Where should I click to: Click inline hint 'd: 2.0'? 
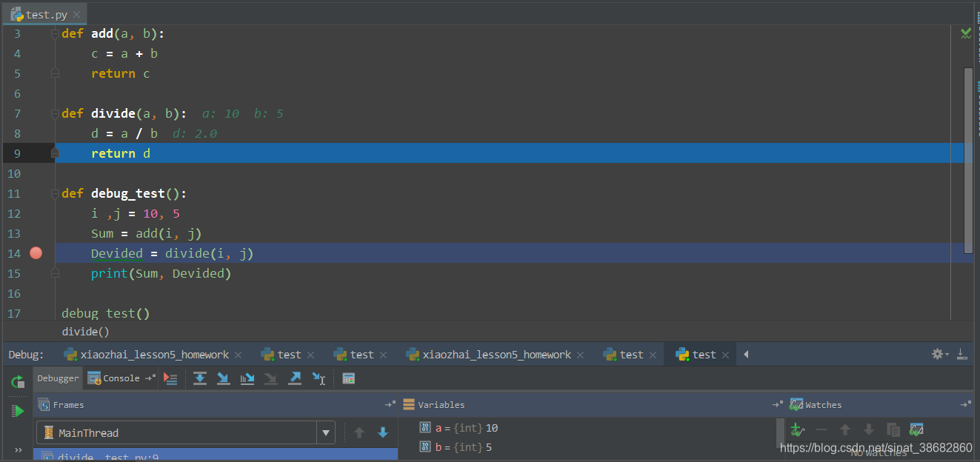[195, 133]
